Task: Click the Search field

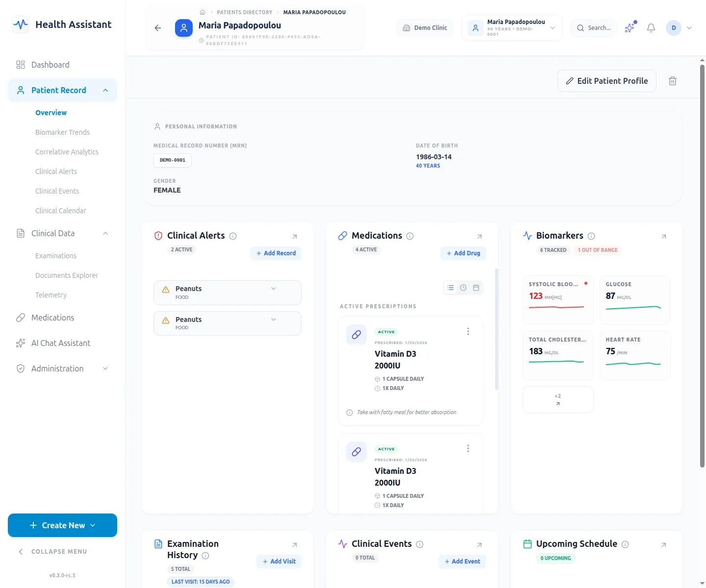Action: click(594, 28)
